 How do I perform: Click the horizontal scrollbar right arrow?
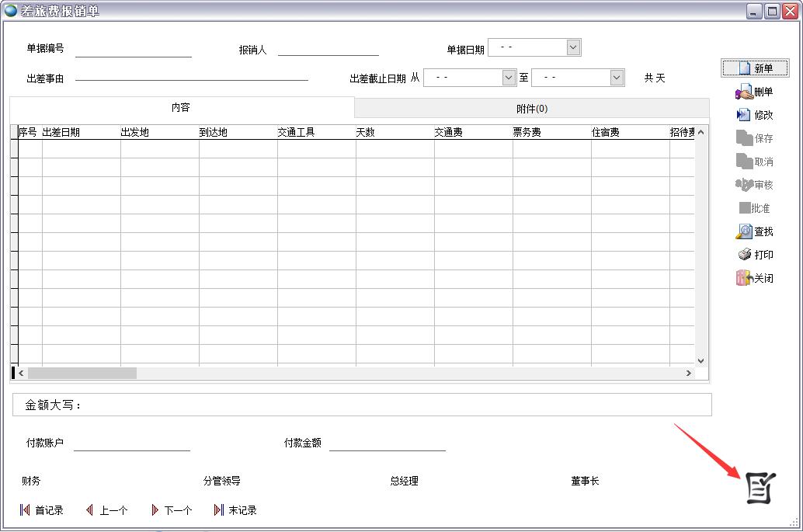click(688, 374)
